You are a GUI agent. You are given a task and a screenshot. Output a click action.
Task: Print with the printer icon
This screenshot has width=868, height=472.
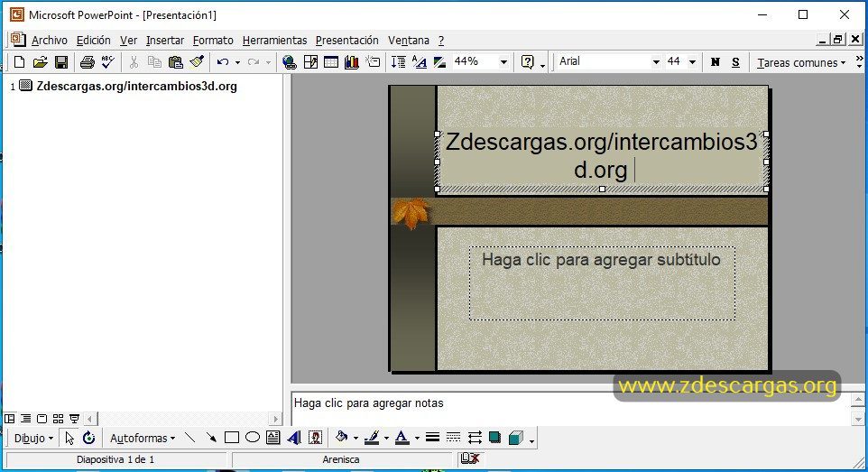[x=87, y=62]
